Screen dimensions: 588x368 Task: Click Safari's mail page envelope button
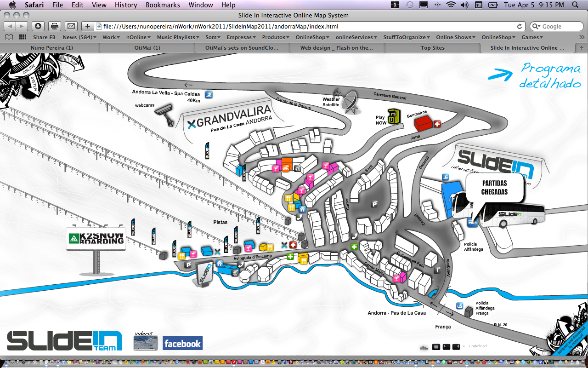pos(71,26)
